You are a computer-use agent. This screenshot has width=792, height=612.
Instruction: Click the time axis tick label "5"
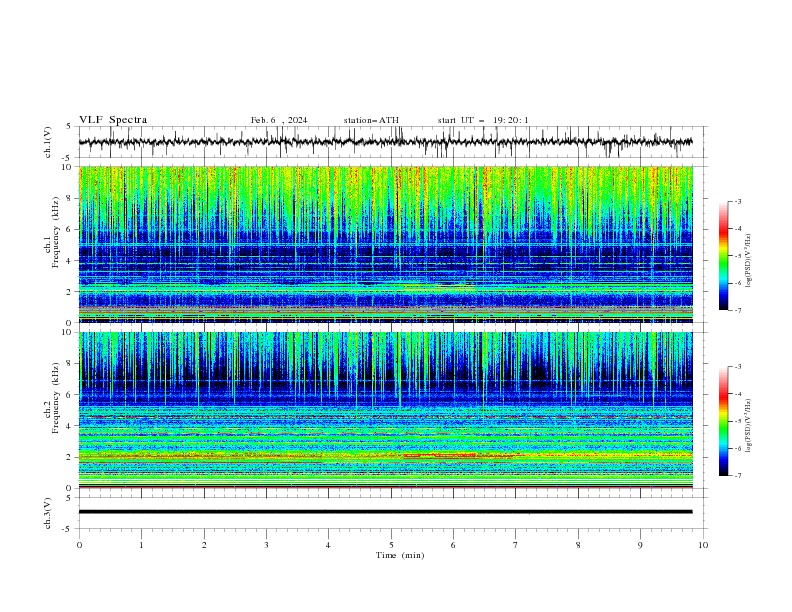391,545
